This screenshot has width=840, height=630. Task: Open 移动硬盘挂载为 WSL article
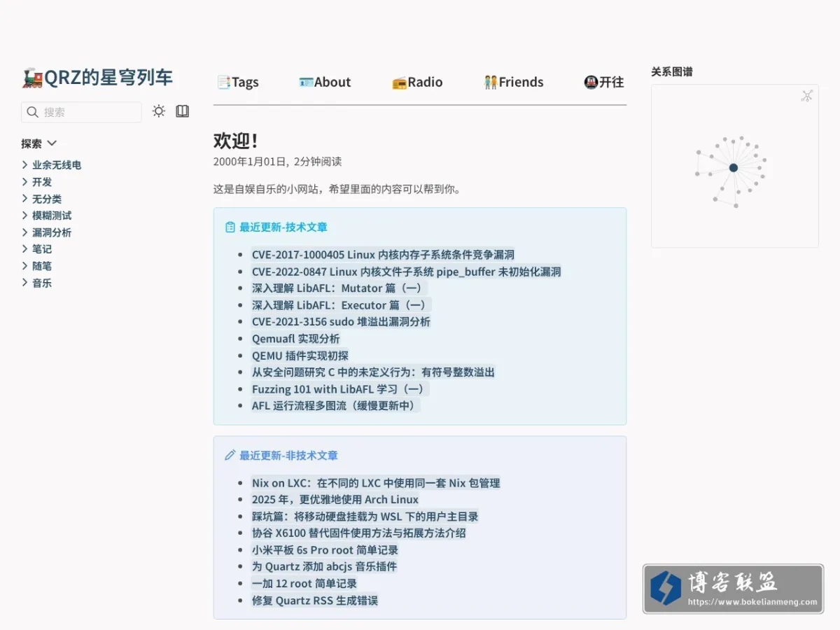coord(365,517)
